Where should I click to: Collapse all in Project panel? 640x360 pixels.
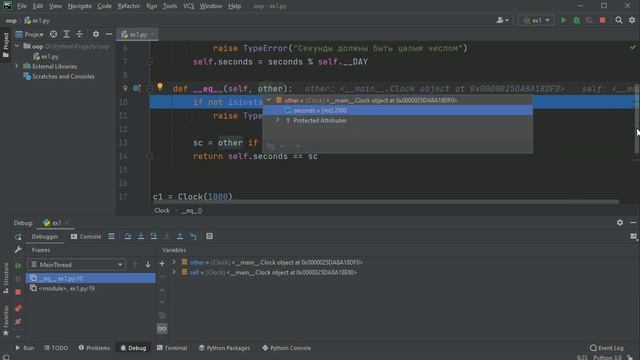(80, 34)
